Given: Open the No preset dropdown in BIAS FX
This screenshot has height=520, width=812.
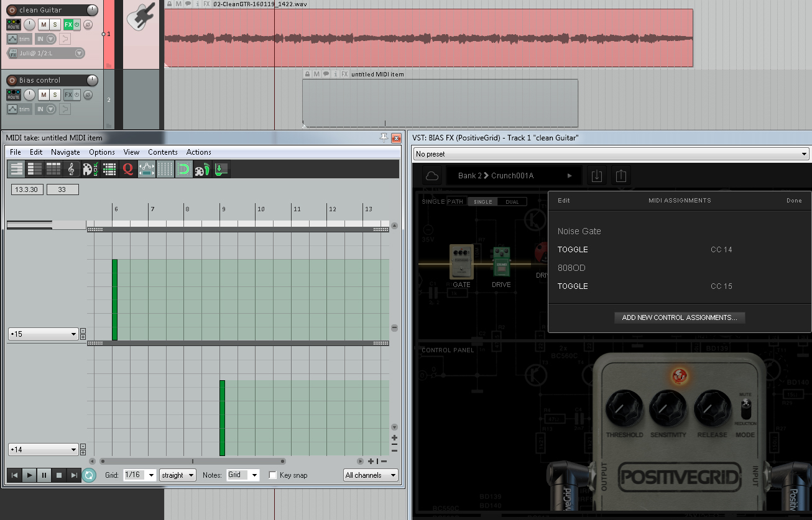Looking at the screenshot, I should pyautogui.click(x=611, y=153).
